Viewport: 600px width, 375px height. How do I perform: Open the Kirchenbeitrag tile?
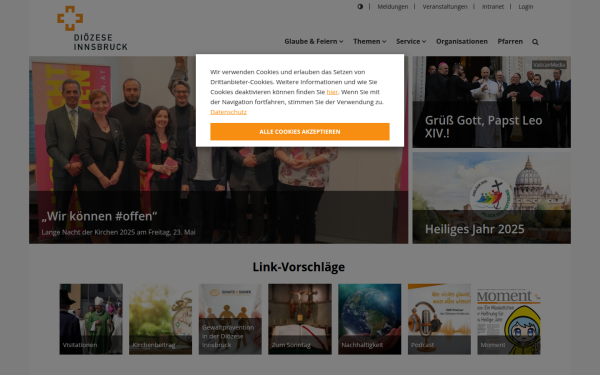(160, 319)
